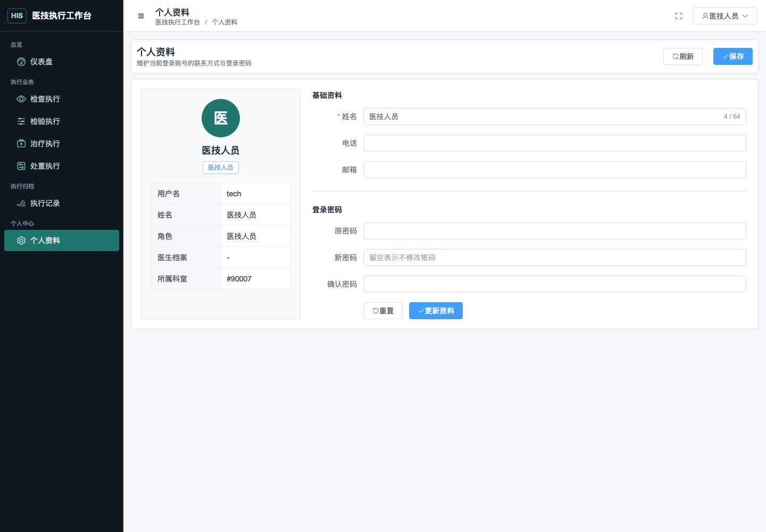Click the department value "#90007"
This screenshot has height=532, width=766.
click(239, 279)
